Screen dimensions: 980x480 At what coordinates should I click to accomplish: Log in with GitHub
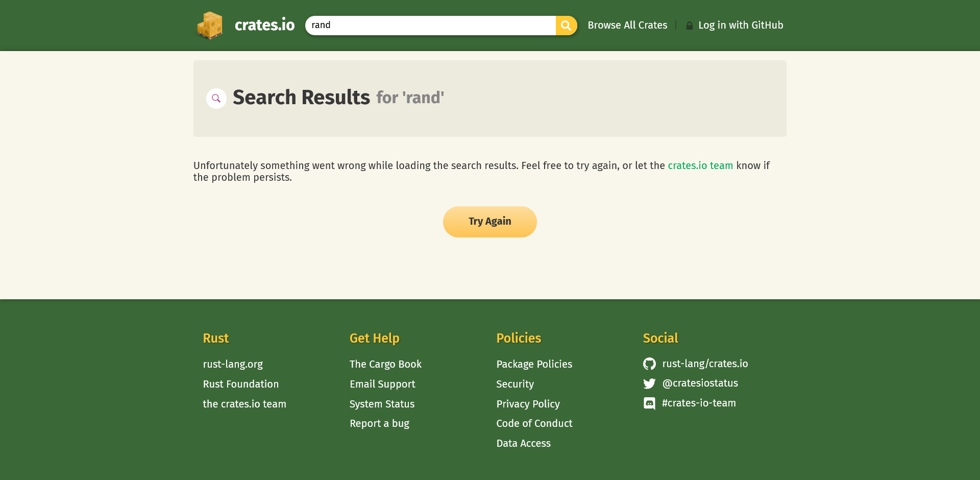pos(741,25)
